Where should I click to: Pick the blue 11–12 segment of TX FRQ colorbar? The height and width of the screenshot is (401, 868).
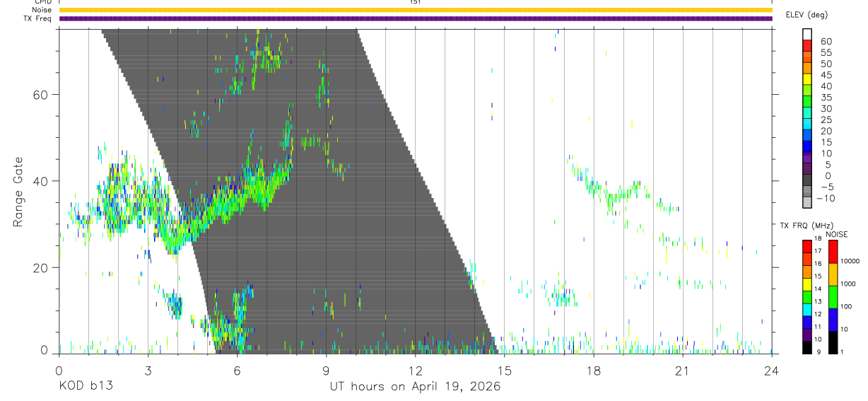click(807, 322)
